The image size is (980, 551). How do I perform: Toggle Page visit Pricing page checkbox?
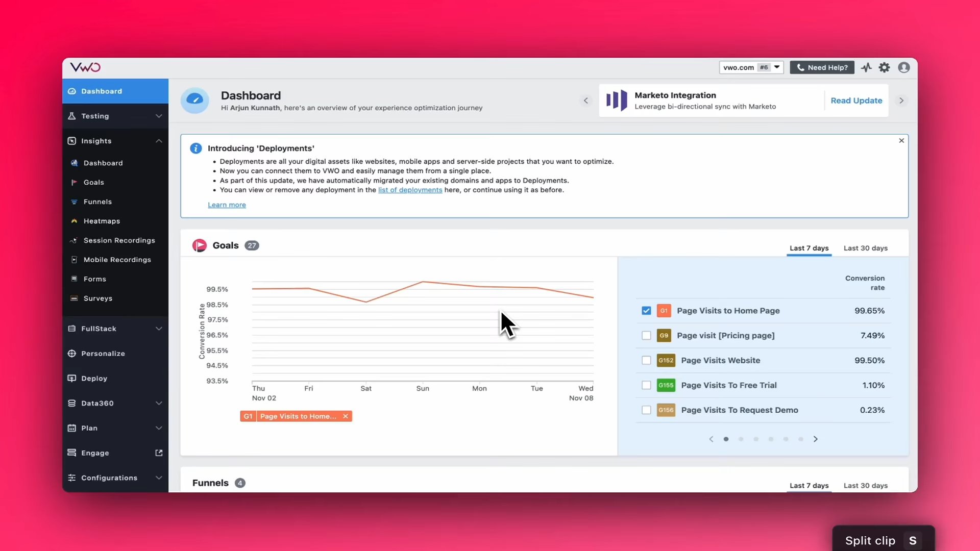pos(646,335)
